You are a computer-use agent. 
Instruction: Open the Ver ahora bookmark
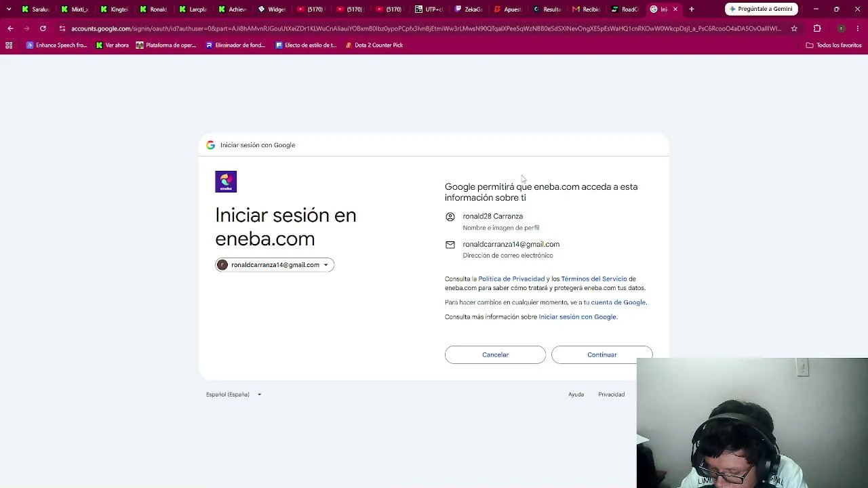(112, 45)
